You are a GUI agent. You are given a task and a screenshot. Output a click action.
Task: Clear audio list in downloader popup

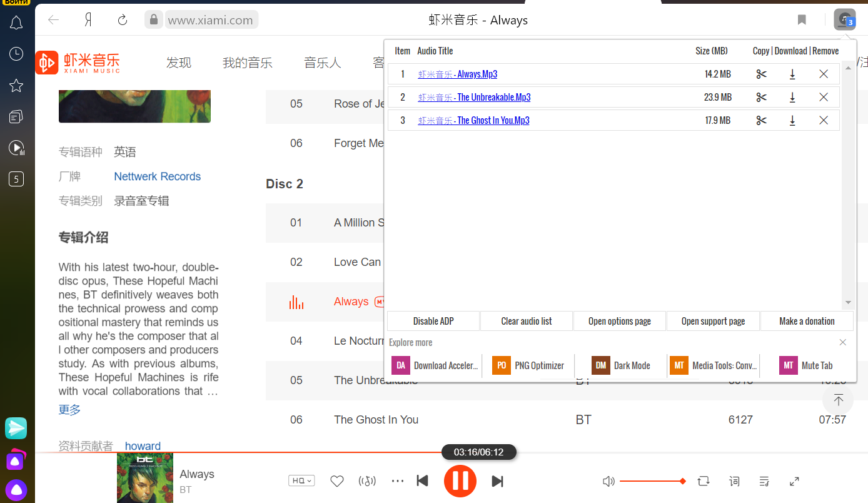527,321
